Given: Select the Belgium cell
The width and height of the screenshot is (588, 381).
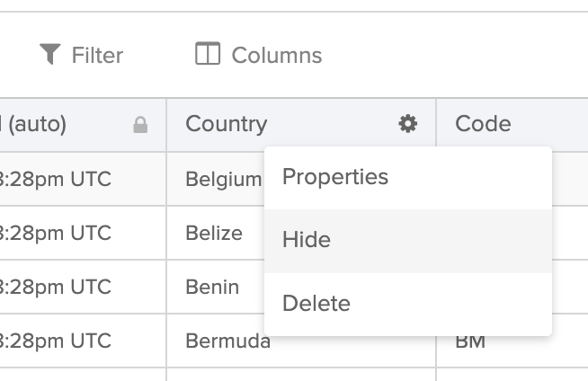Looking at the screenshot, I should click(x=223, y=180).
